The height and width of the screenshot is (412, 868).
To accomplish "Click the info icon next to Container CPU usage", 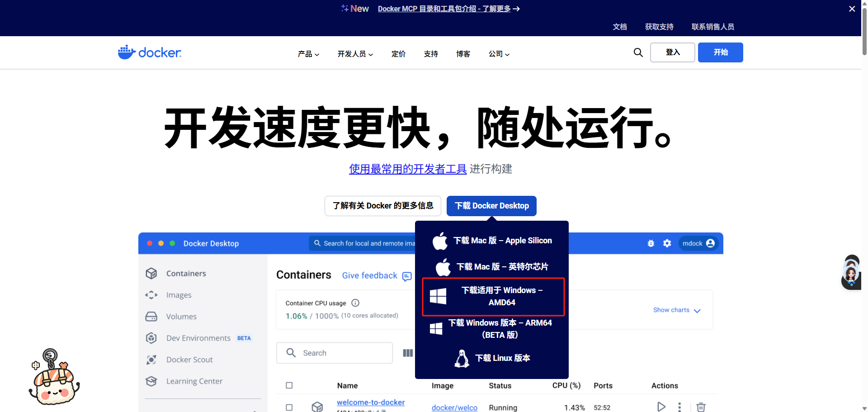I will coord(355,303).
